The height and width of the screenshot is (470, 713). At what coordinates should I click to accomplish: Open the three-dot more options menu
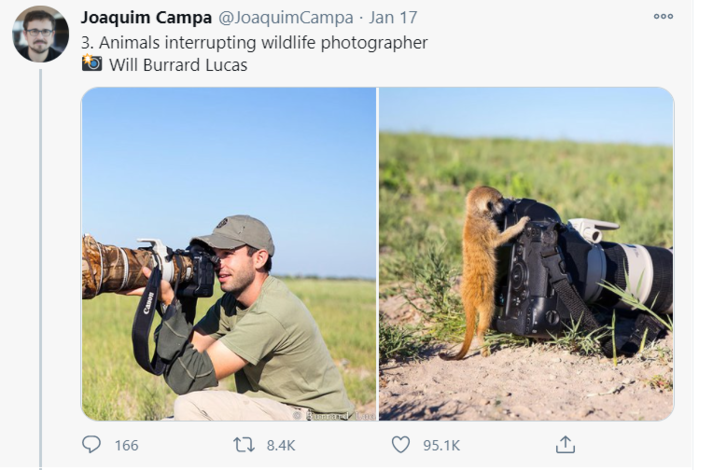coord(663,17)
